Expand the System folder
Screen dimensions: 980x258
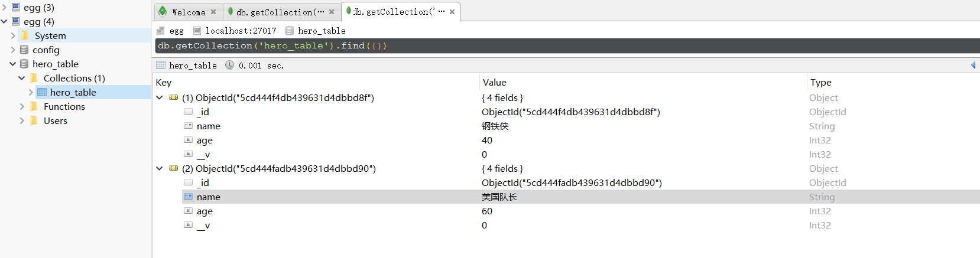pos(13,36)
